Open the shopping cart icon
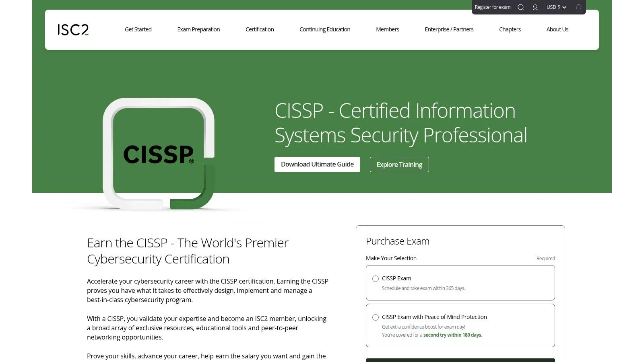The width and height of the screenshot is (644, 362). tap(578, 7)
